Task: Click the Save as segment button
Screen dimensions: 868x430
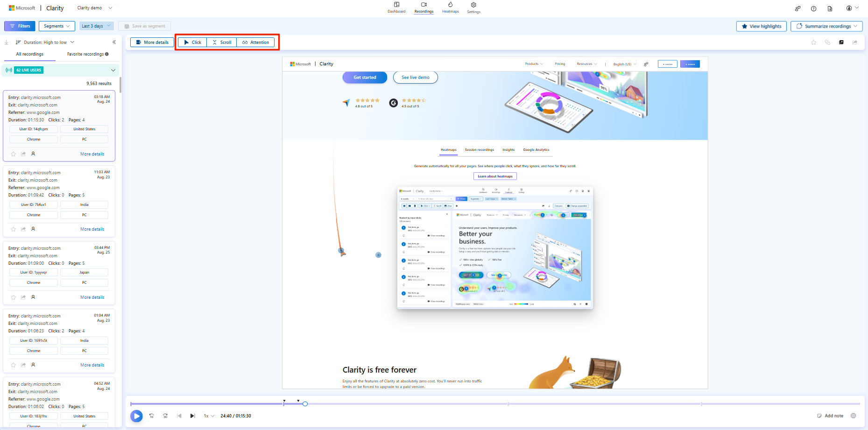Action: point(145,26)
